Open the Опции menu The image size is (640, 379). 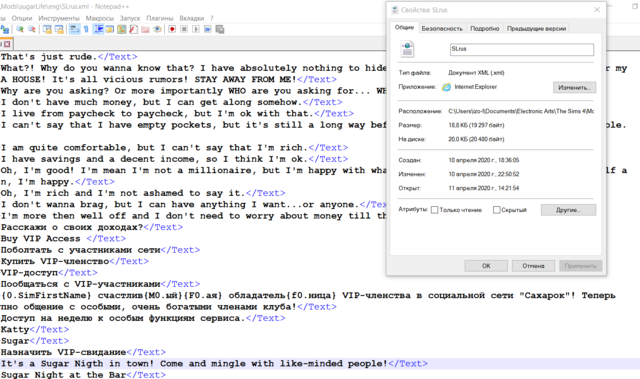22,18
